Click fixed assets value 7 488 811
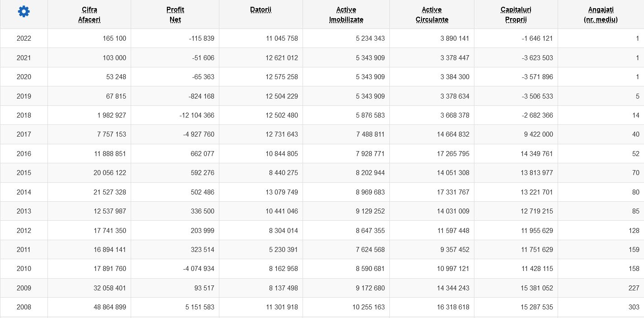Image resolution: width=644 pixels, height=318 pixels. tap(370, 134)
